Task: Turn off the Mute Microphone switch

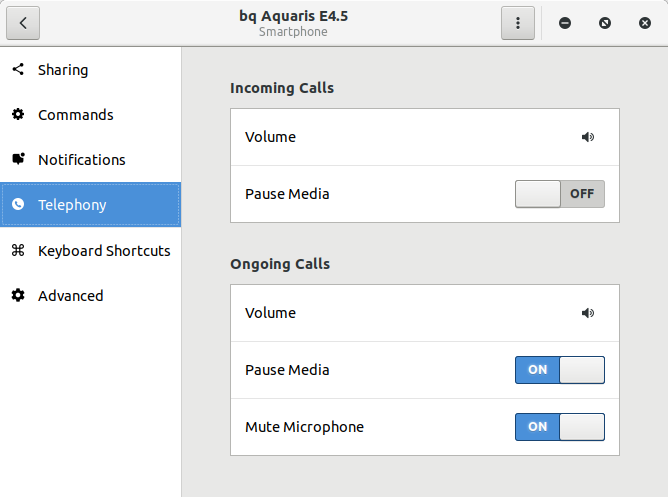Action: pyautogui.click(x=559, y=427)
